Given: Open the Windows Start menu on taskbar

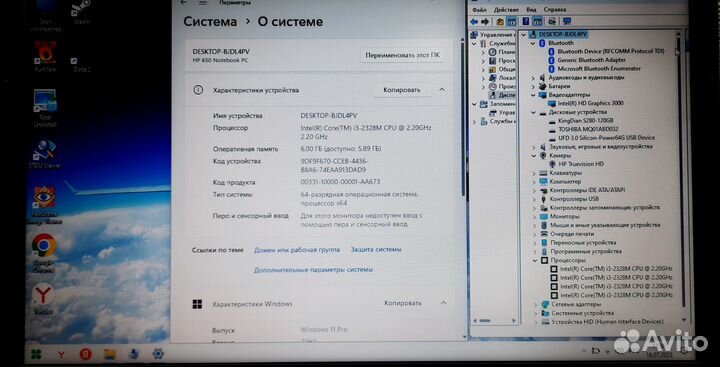Looking at the screenshot, I should (36, 354).
